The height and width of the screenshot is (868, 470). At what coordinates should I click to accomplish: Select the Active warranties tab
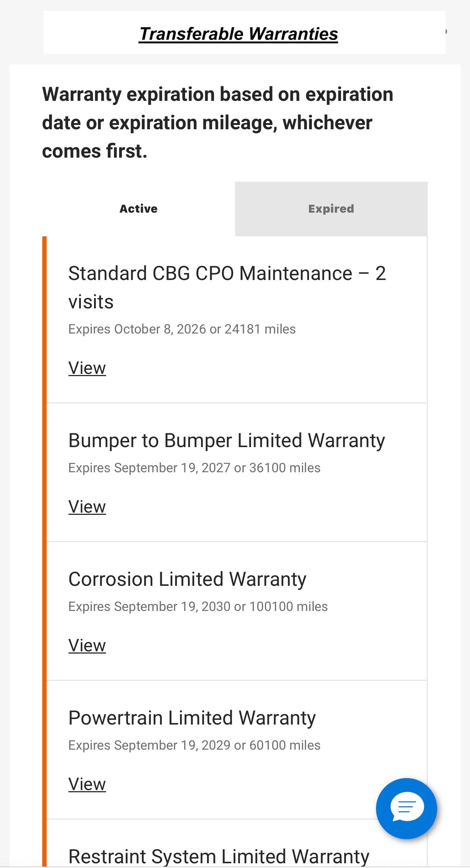138,209
